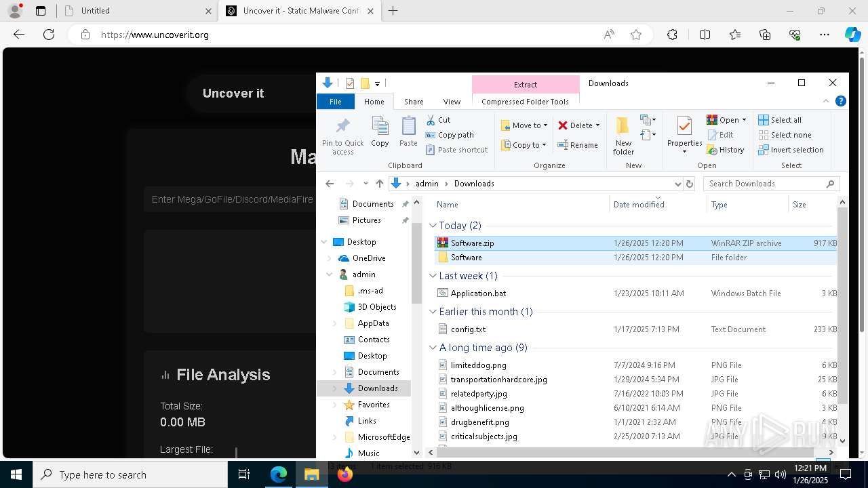Click the Edit button in Open group
This screenshot has width=868, height=488.
tap(720, 135)
